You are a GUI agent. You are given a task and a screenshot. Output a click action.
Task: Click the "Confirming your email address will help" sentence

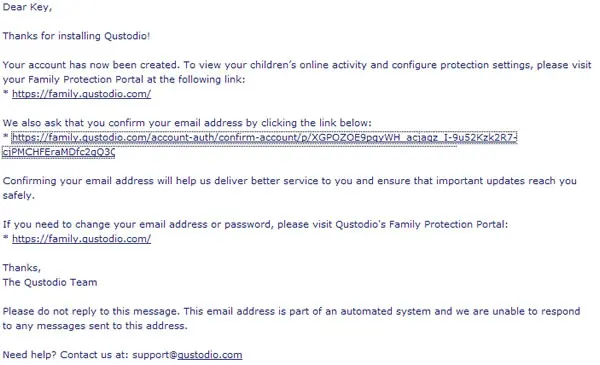[x=290, y=181]
